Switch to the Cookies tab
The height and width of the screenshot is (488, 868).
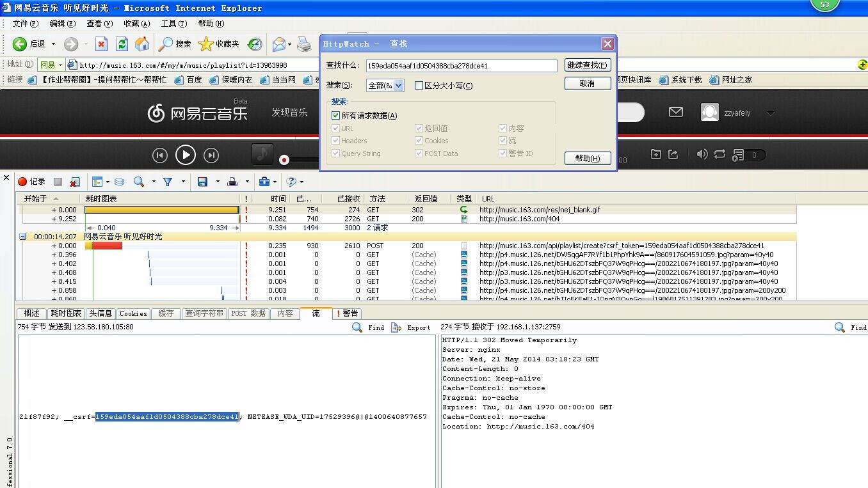coord(133,313)
